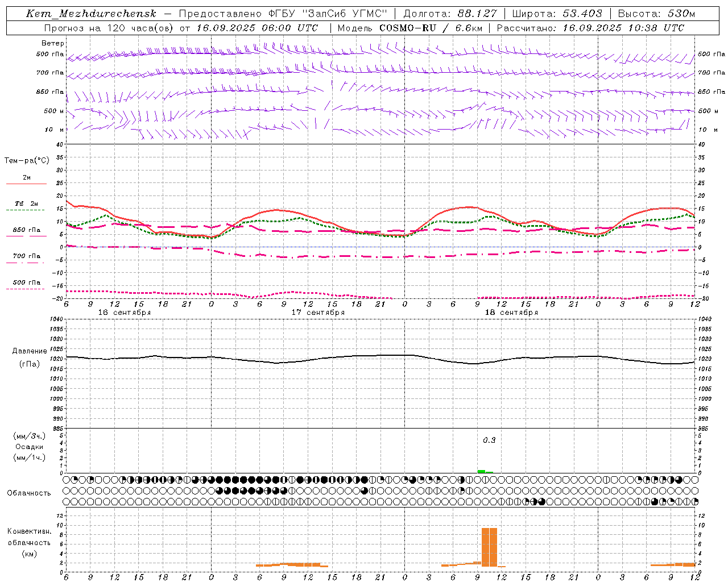Viewport: 728px width, 582px height.
Task: Click the Облачность row label
Action: click(29, 493)
